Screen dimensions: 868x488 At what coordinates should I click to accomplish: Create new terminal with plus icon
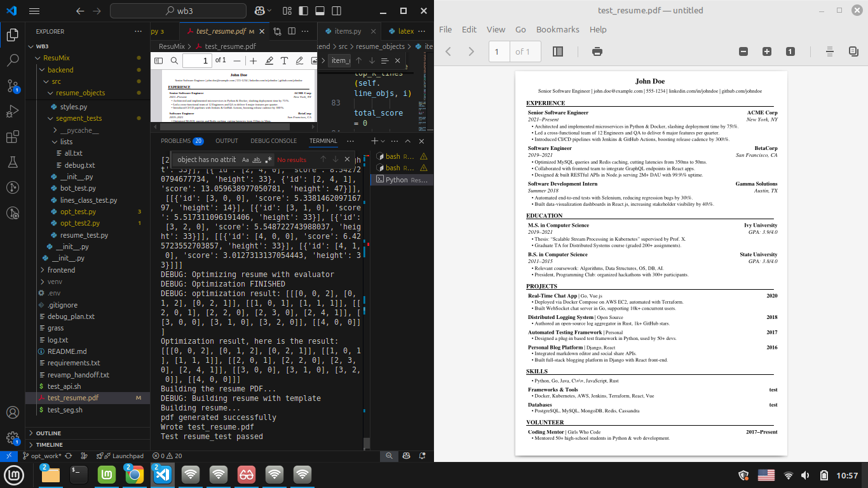pos(375,141)
